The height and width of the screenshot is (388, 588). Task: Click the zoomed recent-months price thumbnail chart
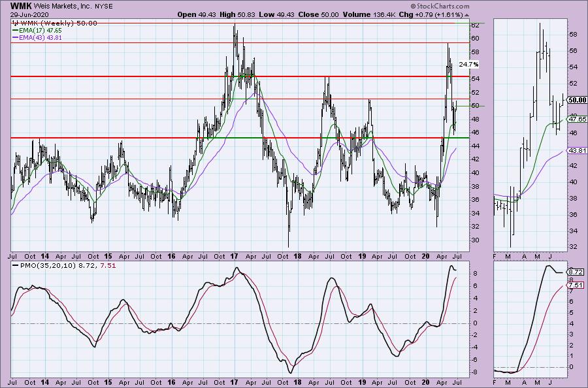[531, 135]
